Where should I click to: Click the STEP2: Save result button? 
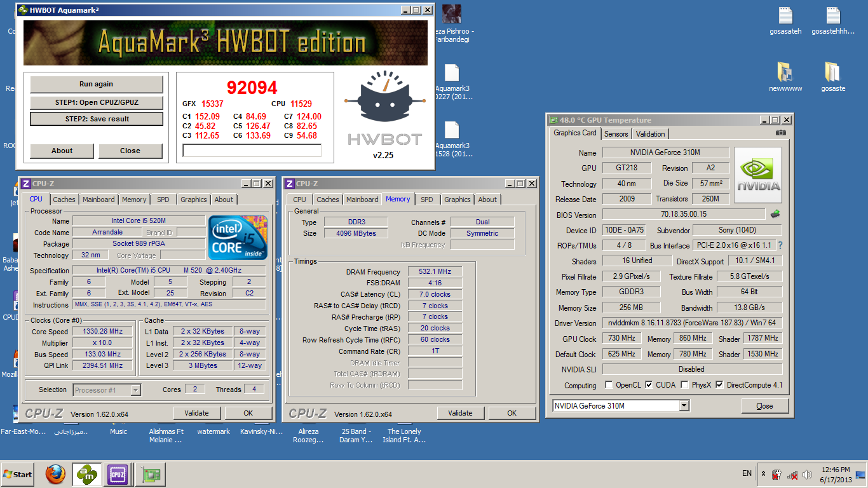(x=97, y=119)
